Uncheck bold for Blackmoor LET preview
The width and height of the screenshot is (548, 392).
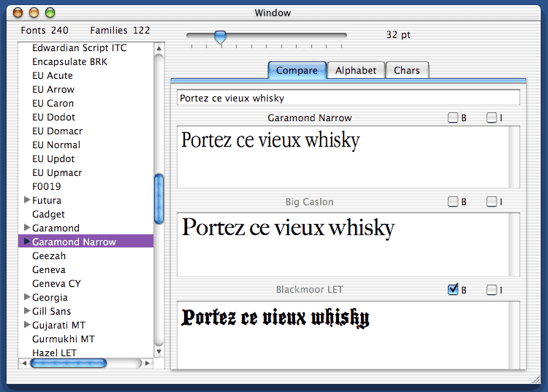tap(453, 289)
